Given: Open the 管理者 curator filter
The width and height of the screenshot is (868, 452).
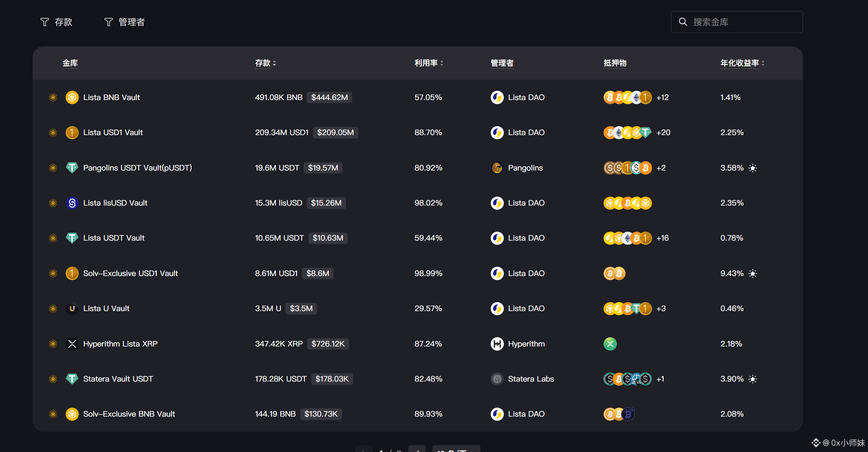Looking at the screenshot, I should (124, 22).
